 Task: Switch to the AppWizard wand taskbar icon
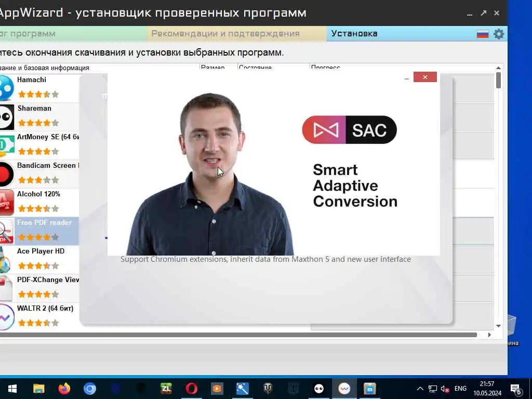tap(243, 389)
